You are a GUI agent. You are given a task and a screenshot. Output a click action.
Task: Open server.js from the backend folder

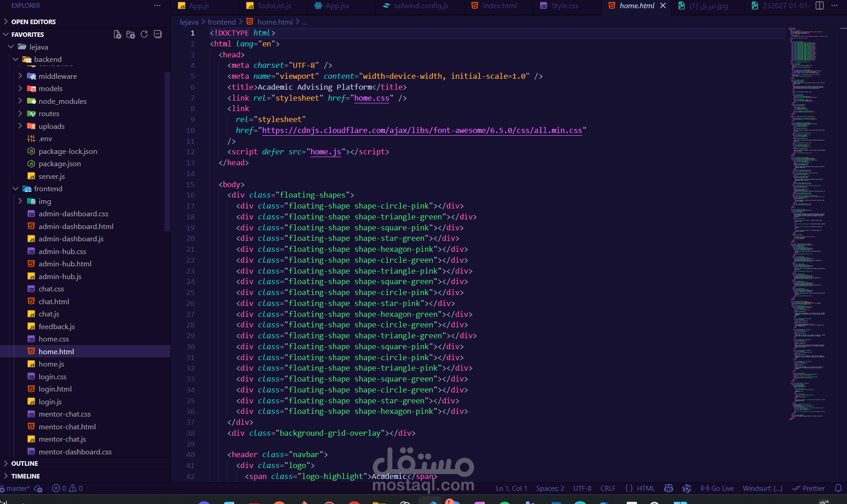pos(51,176)
